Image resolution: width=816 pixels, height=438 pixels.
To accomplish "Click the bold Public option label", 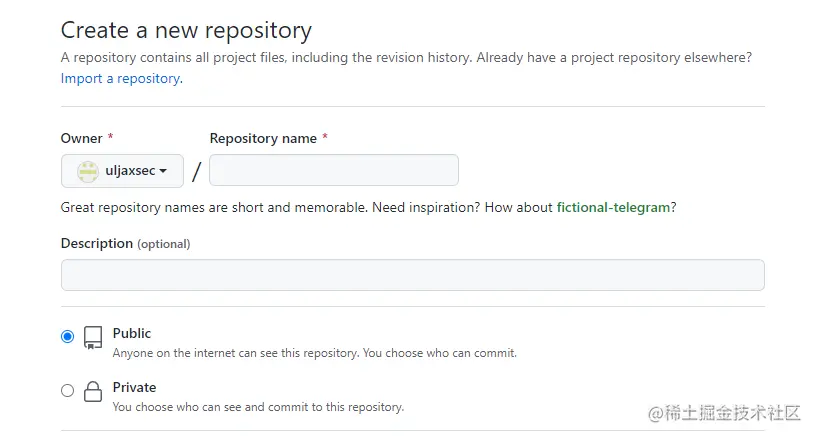I will tap(132, 333).
